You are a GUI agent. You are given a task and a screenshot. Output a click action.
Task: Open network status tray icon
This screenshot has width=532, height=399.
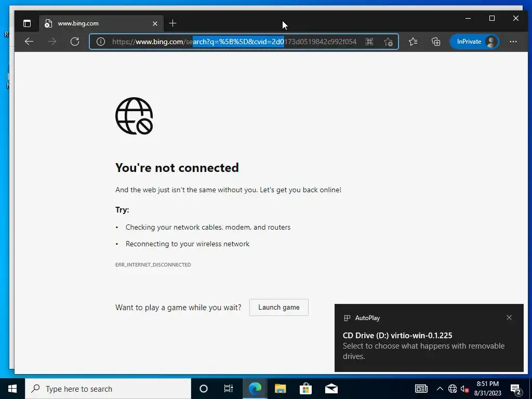pyautogui.click(x=453, y=389)
